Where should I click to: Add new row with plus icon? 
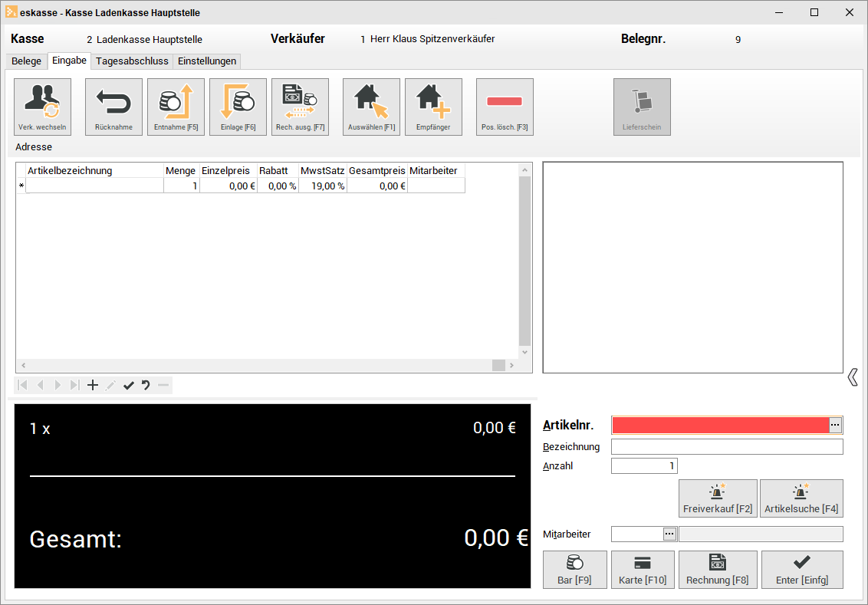click(x=93, y=385)
